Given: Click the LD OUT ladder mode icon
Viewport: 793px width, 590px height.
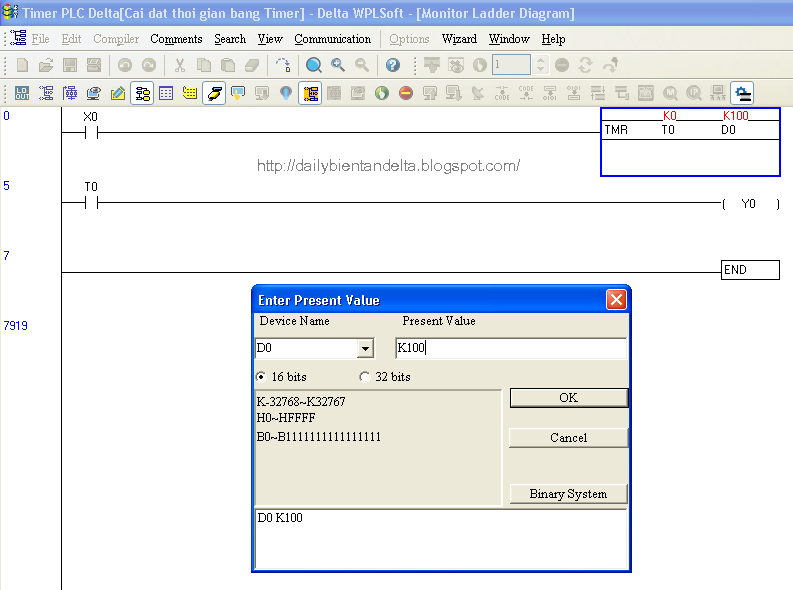Looking at the screenshot, I should tap(22, 93).
